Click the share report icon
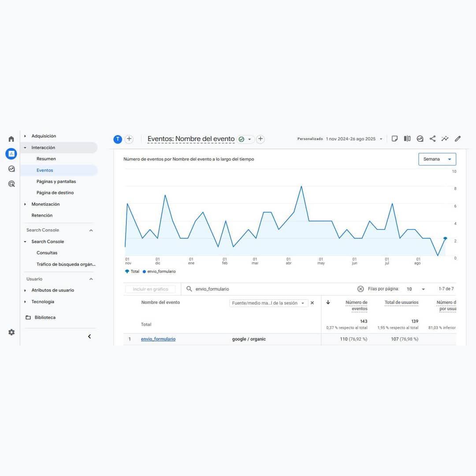Screen dimensions: 476x476 [x=432, y=139]
